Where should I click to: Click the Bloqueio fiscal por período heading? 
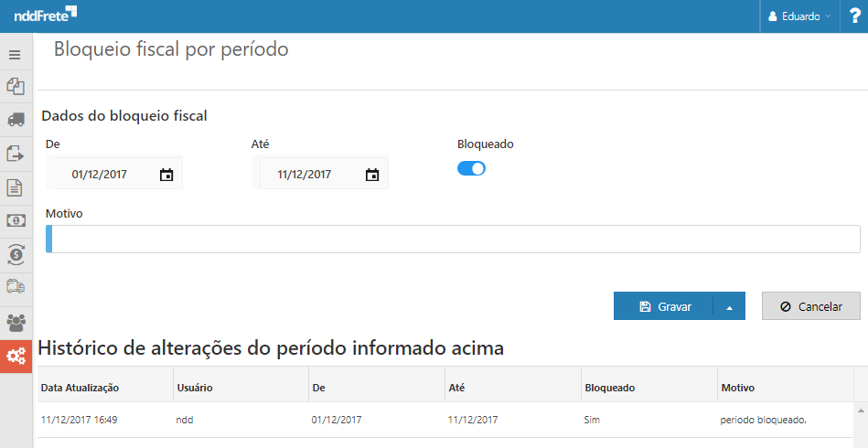pyautogui.click(x=171, y=49)
